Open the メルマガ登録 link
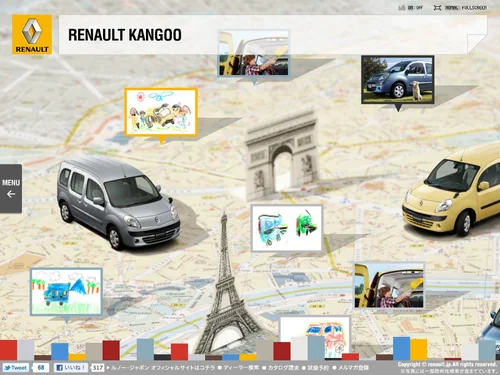 pos(353,368)
